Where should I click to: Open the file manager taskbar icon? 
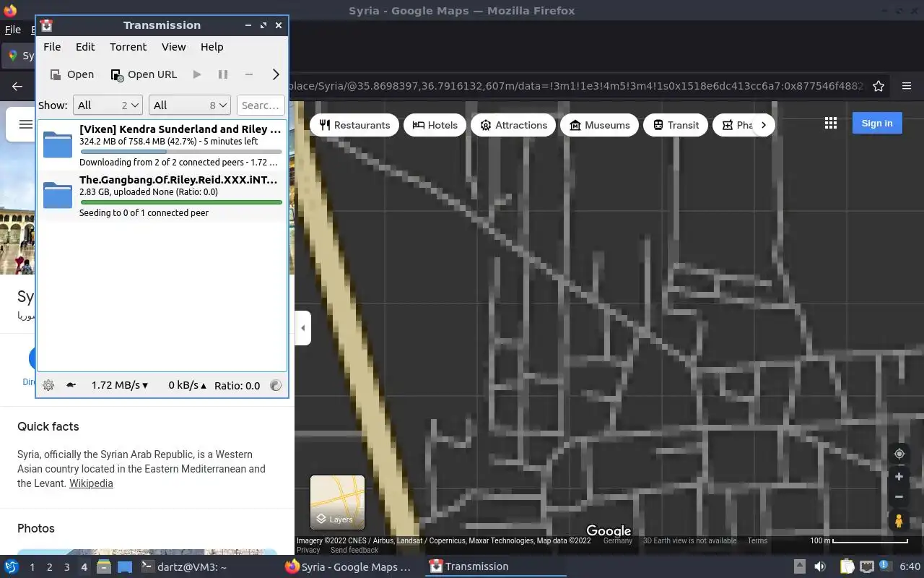coord(103,567)
